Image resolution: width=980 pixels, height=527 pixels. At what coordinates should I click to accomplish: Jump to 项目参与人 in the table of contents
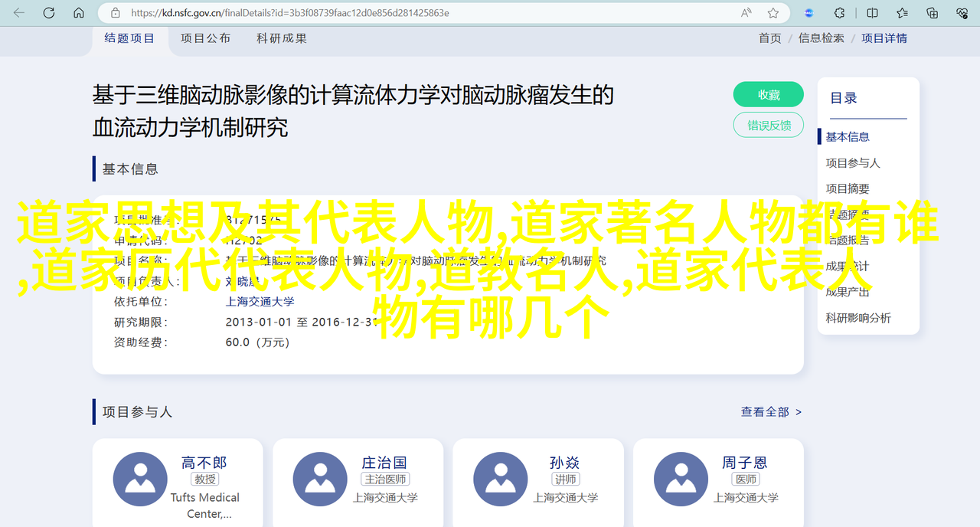click(852, 163)
